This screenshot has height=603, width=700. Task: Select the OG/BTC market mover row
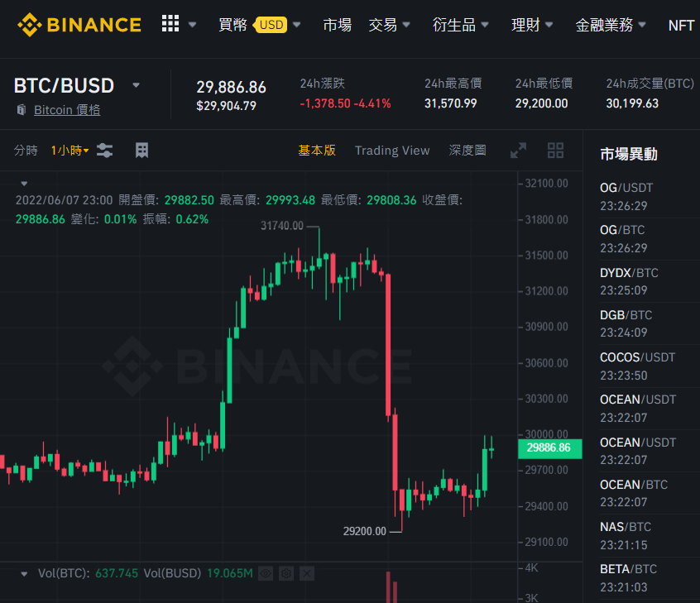649,239
